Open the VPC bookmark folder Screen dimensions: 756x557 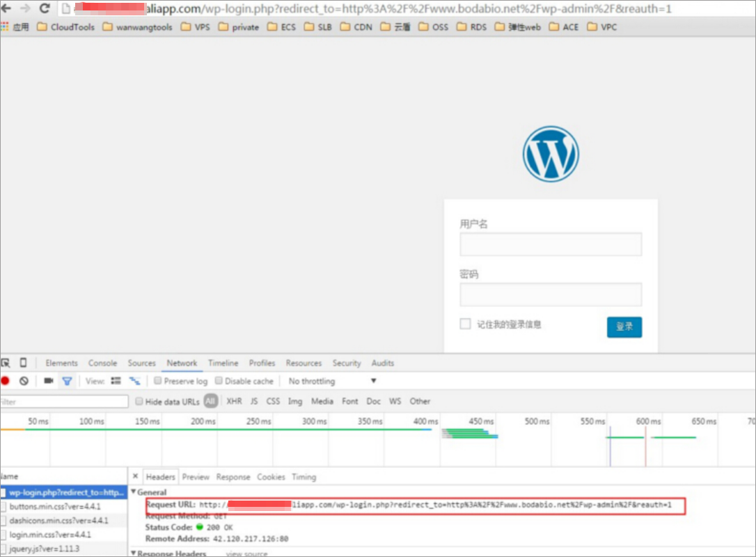point(602,27)
